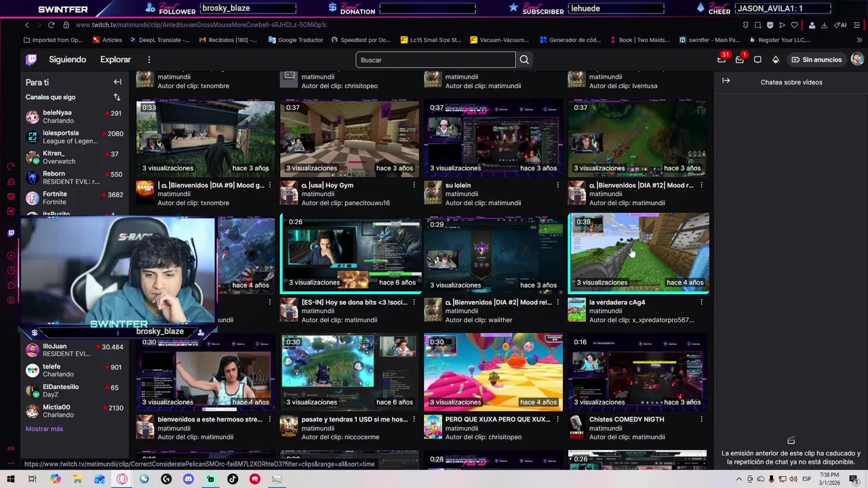Open browser downloads icon
This screenshot has width=868, height=488.
coord(824,25)
